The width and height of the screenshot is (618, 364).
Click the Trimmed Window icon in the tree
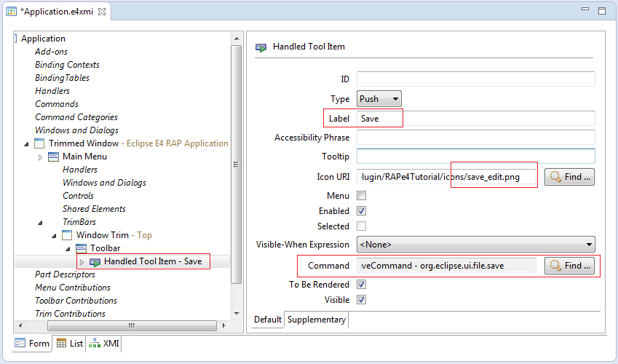(39, 143)
